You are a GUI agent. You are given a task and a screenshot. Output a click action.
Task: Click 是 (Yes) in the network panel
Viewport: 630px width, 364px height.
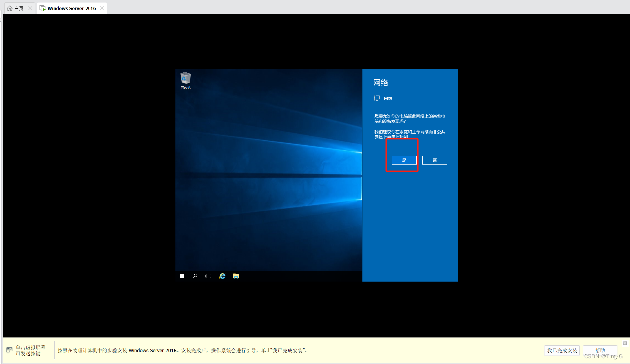click(x=404, y=160)
